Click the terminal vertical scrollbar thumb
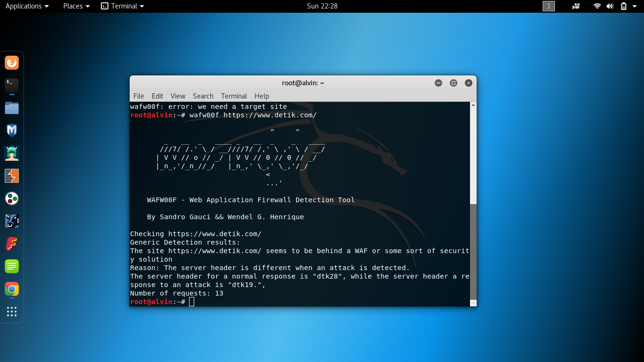This screenshot has width=644, height=362. pos(473,251)
